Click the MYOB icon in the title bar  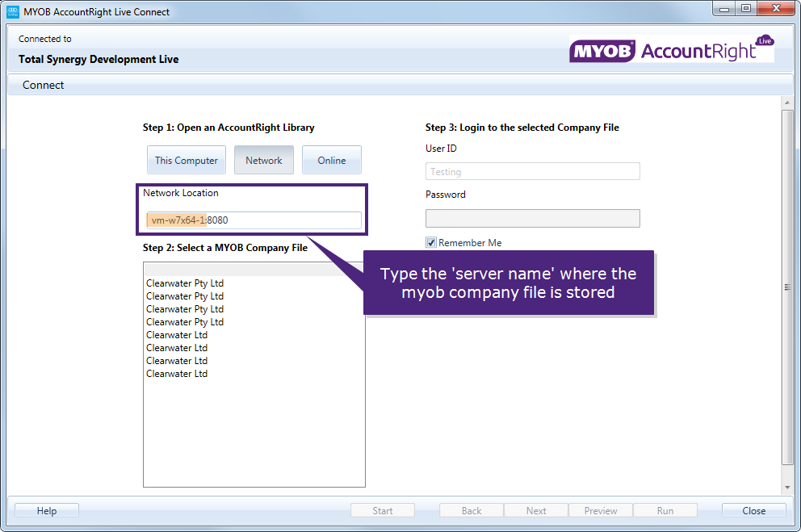[x=11, y=11]
